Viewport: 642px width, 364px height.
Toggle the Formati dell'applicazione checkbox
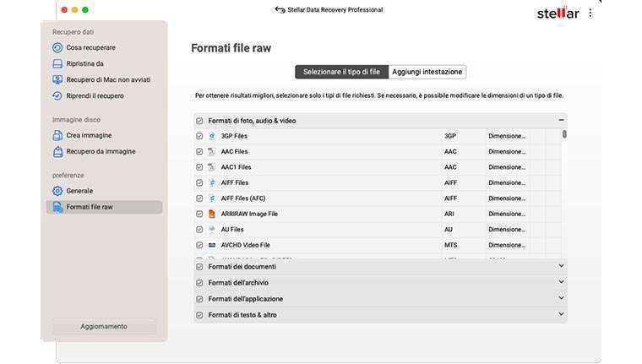[x=199, y=299]
